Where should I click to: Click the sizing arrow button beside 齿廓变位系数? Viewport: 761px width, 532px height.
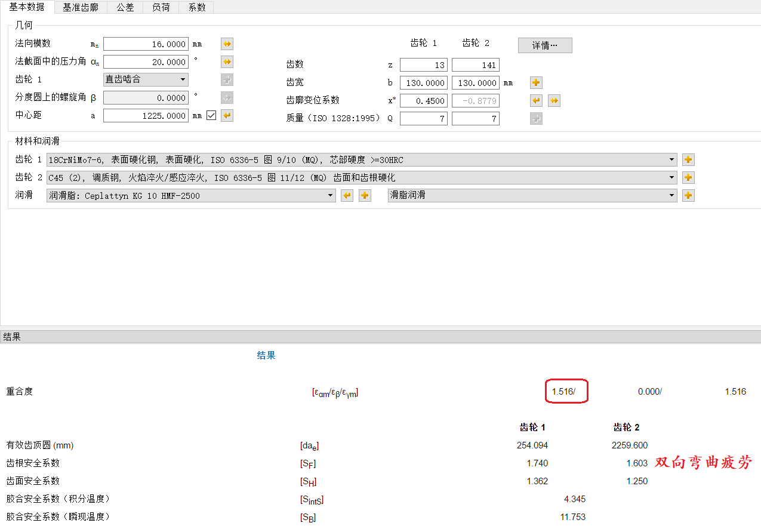coord(536,101)
